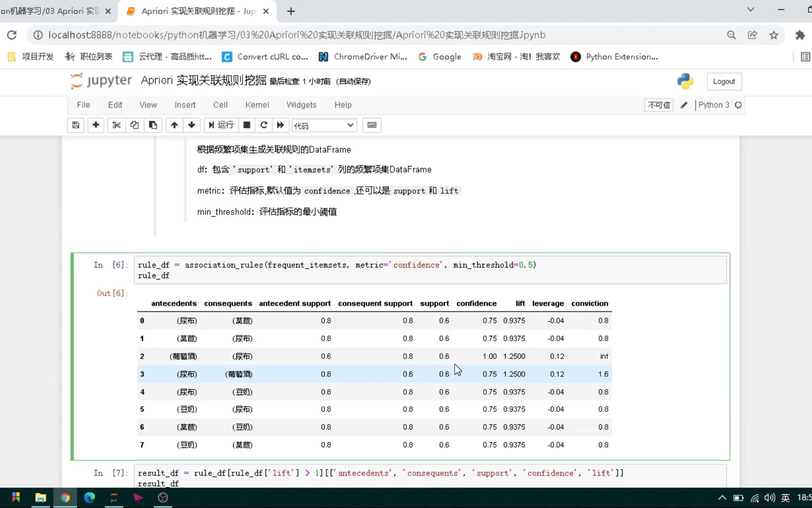The image size is (812, 508).
Task: Open the cell type dropdown showing 代码
Action: [324, 125]
